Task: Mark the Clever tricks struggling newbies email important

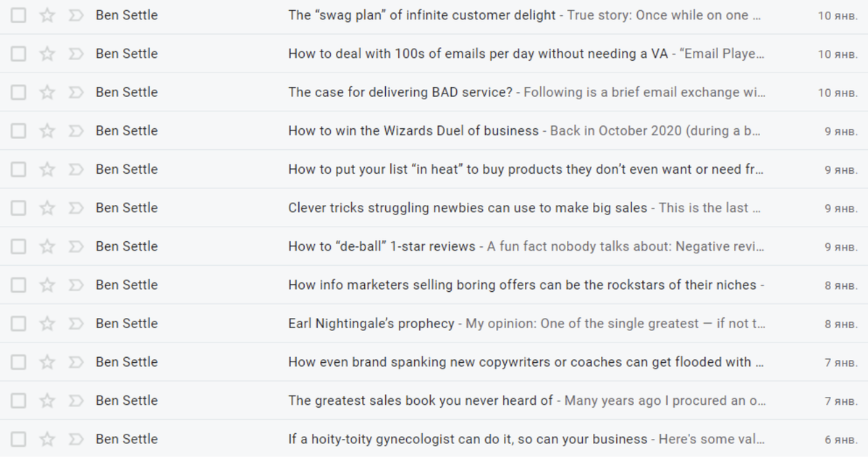Action: coord(76,208)
